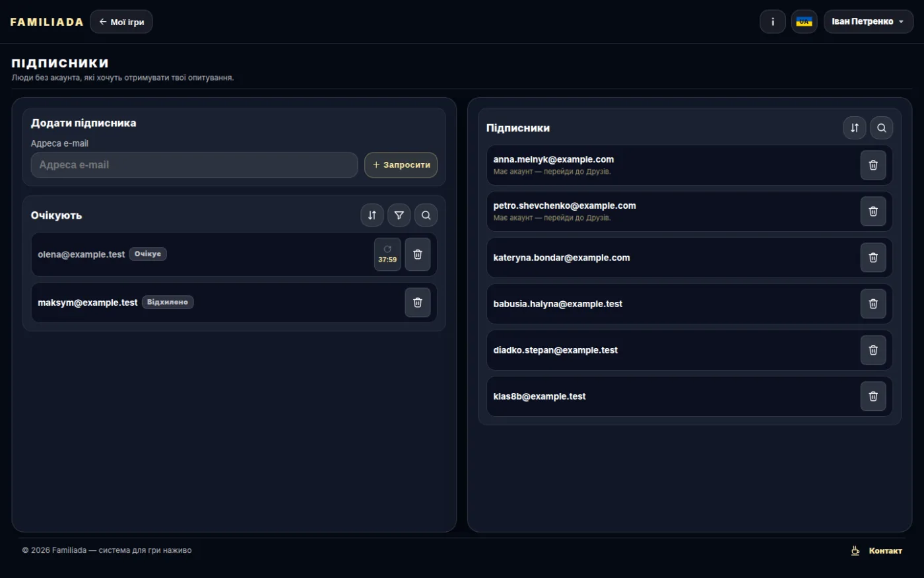Focus the Адреса e-mail input field
The image size is (924, 578).
click(194, 165)
